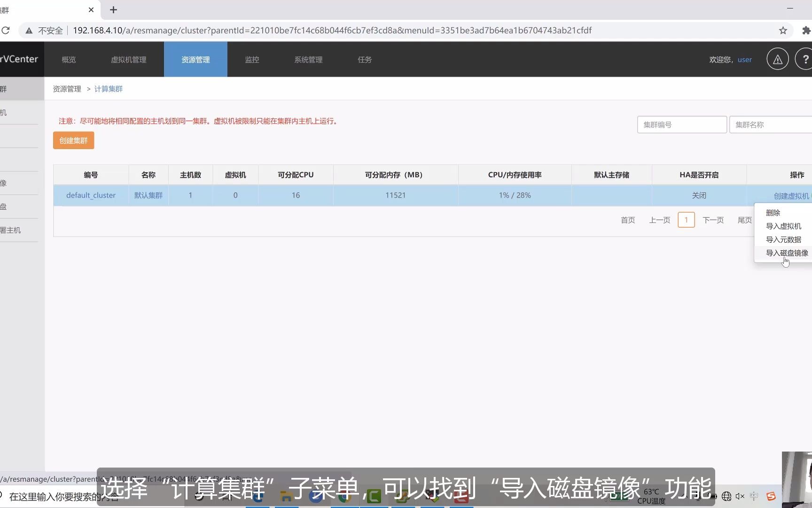Image resolution: width=812 pixels, height=508 pixels.
Task: Open a new browser tab
Action: click(113, 9)
